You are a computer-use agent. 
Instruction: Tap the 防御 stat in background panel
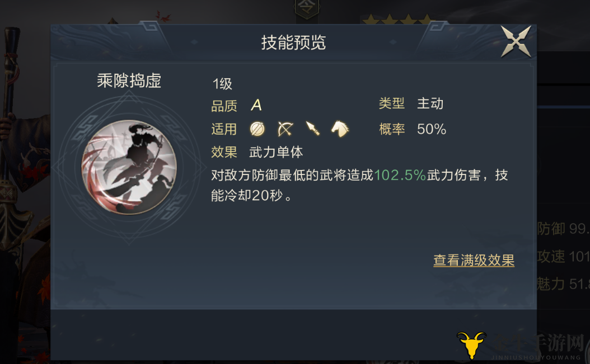point(562,229)
